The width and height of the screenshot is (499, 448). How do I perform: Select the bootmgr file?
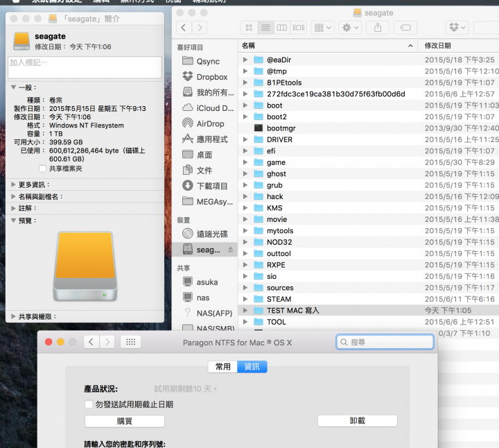point(368,128)
